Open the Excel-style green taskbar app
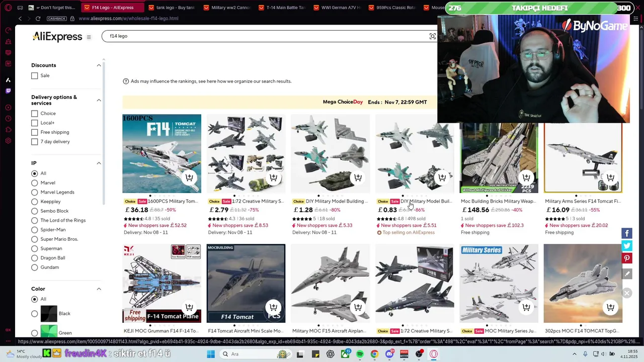This screenshot has width=644, height=362. pos(345,354)
